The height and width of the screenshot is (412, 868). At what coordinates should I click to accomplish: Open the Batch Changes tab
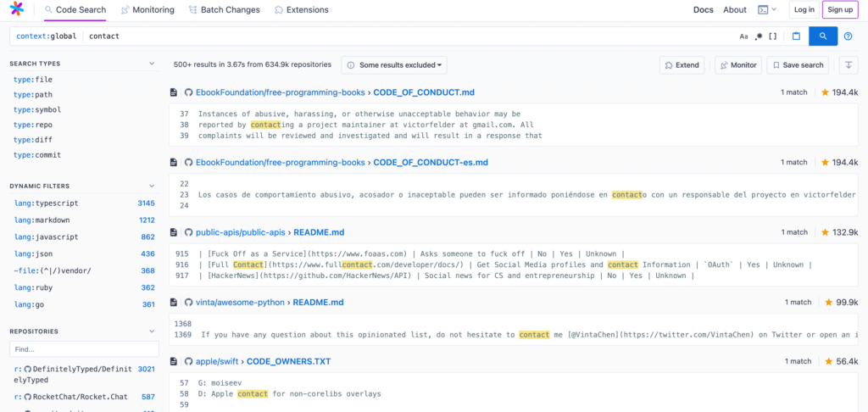[x=224, y=10]
